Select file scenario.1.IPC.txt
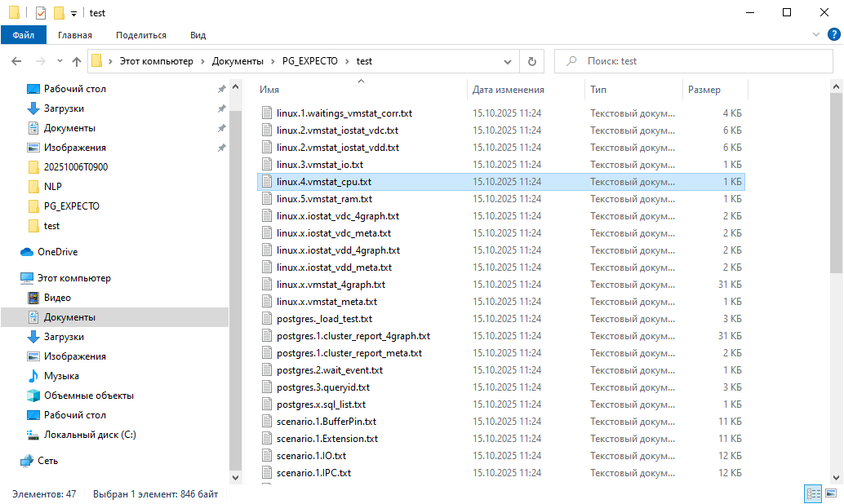 pyautogui.click(x=313, y=473)
